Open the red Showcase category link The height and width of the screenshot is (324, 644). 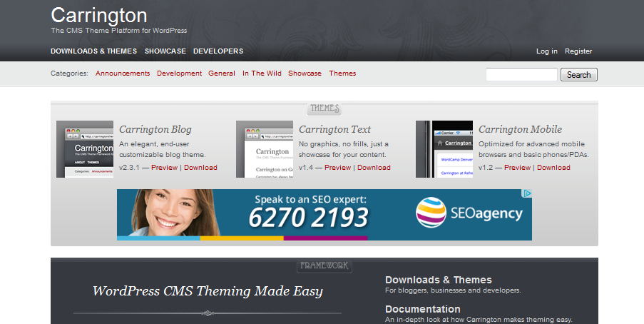pyautogui.click(x=305, y=74)
